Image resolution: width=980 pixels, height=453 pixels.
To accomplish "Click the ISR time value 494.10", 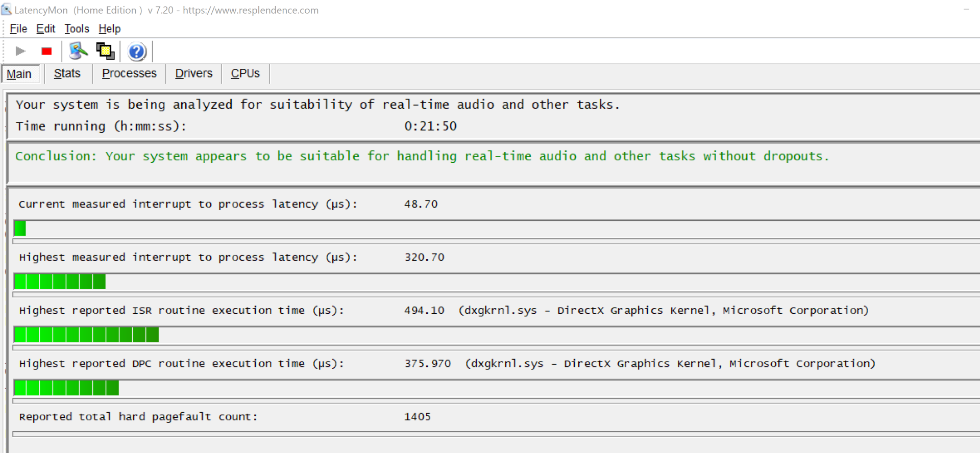I will coord(424,310).
